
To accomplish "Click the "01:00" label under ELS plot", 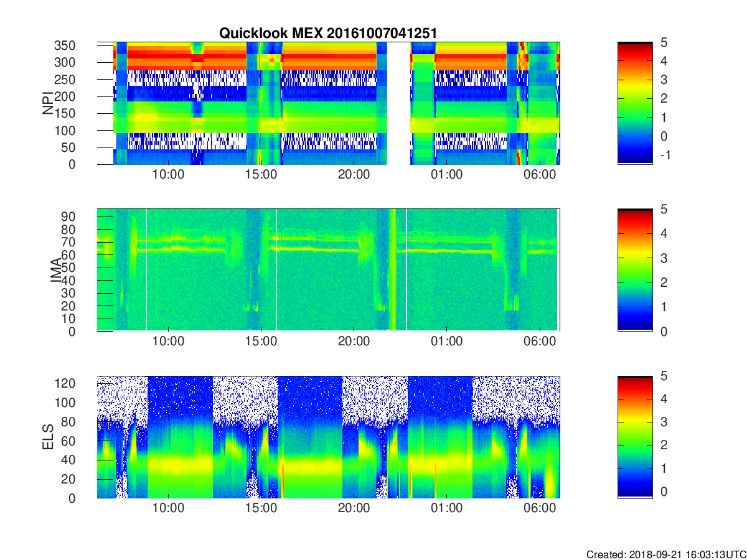I will point(447,508).
